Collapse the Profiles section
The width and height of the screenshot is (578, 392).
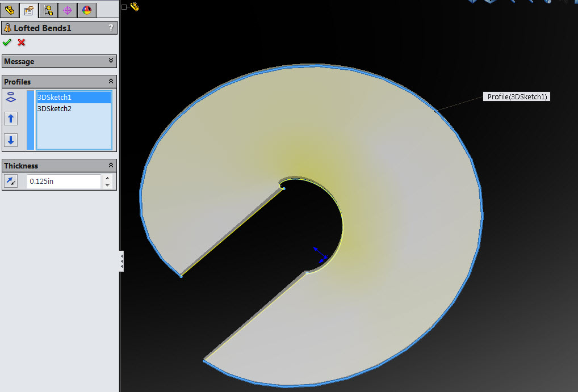click(111, 81)
